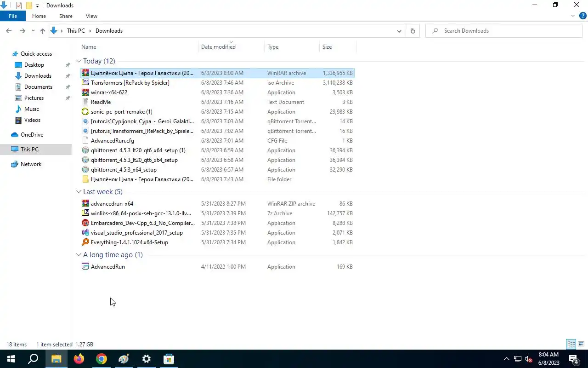Click the chevron between This PC and Downloads
The width and height of the screenshot is (588, 368).
90,31
